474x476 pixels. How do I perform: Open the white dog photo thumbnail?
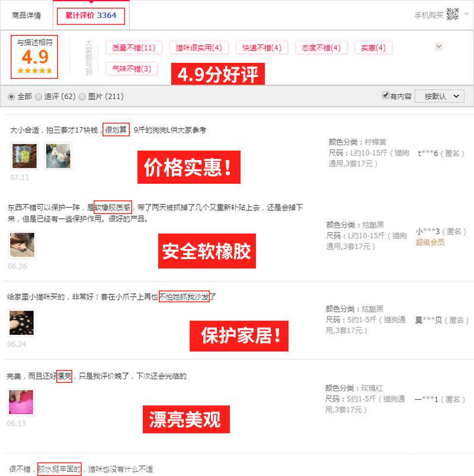pyautogui.click(x=58, y=156)
